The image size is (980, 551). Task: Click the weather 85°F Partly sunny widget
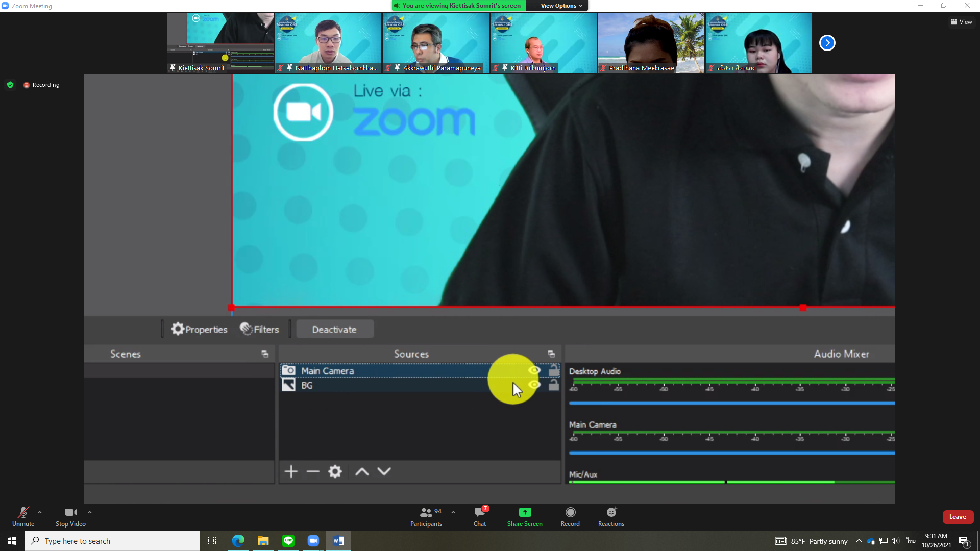point(812,541)
